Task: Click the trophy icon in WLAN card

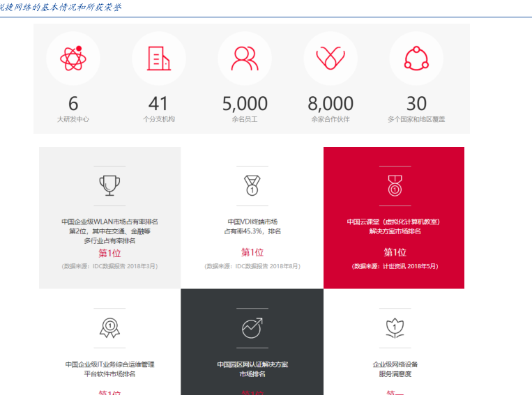Action: (109, 185)
